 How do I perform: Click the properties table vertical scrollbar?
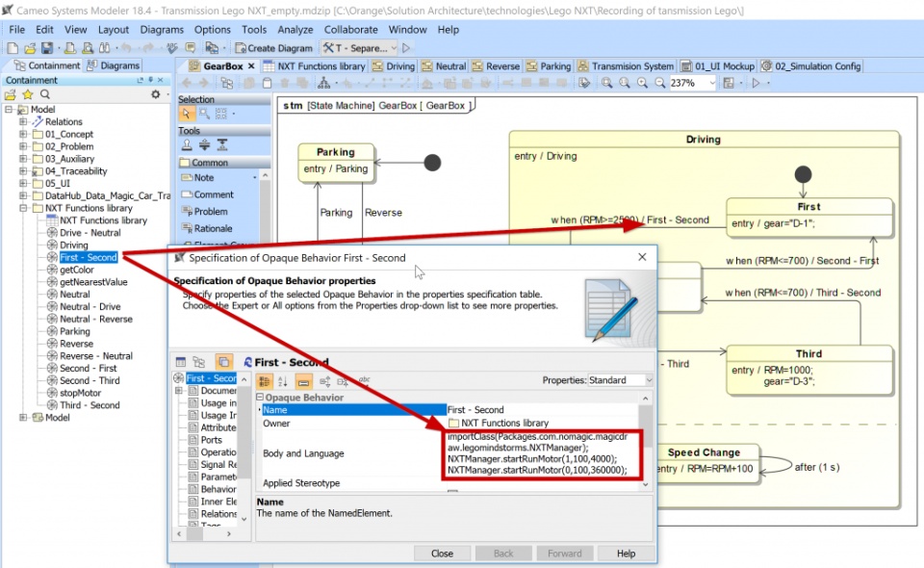pyautogui.click(x=645, y=439)
